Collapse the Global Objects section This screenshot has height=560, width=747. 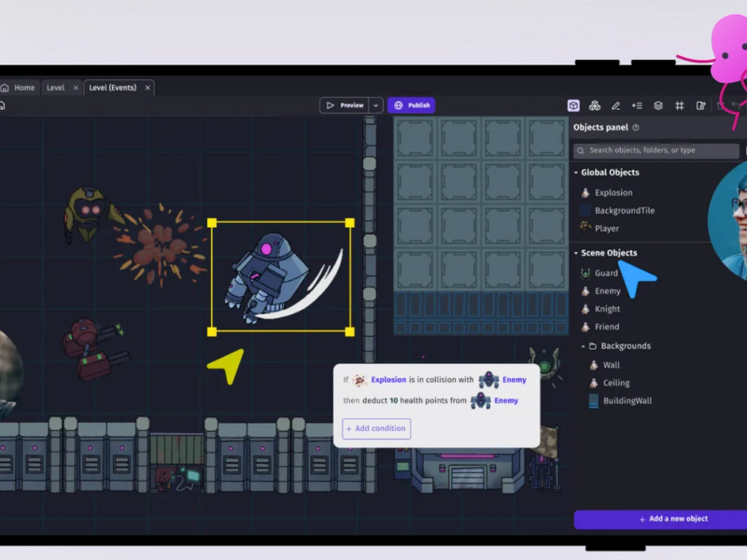[x=576, y=173]
